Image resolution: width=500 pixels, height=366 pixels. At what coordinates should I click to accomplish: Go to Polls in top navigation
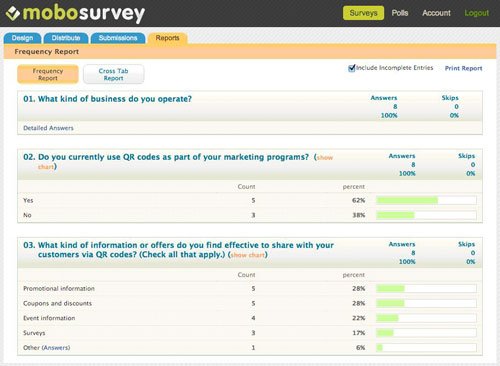[x=400, y=13]
